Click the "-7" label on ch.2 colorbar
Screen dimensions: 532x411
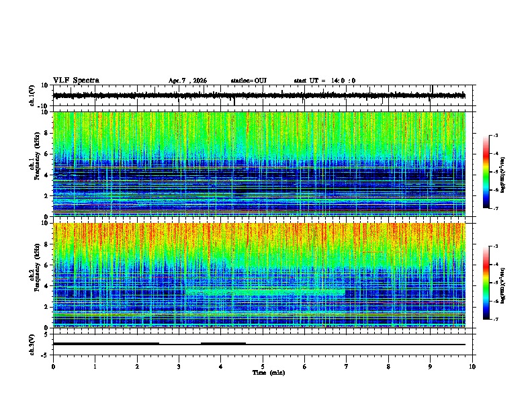click(496, 320)
